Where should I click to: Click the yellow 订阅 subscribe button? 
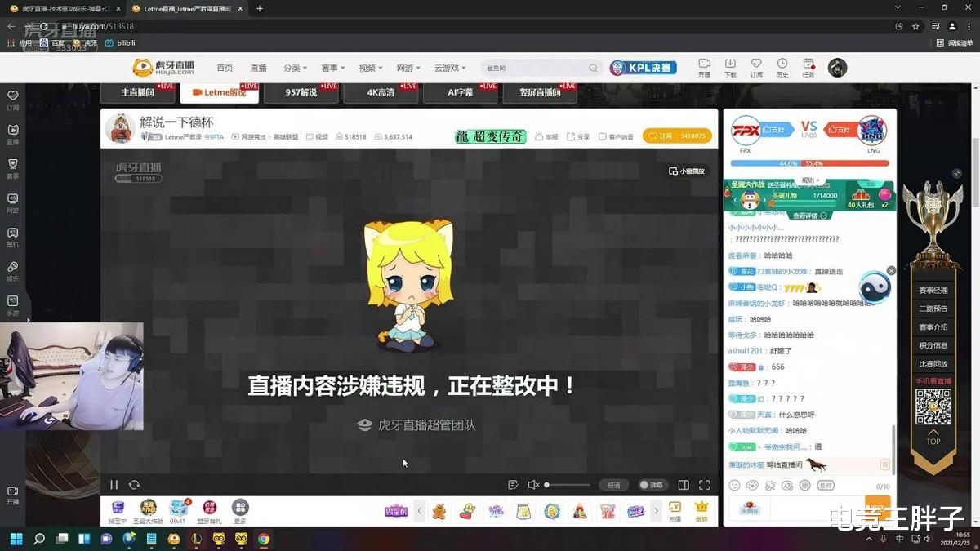(677, 136)
